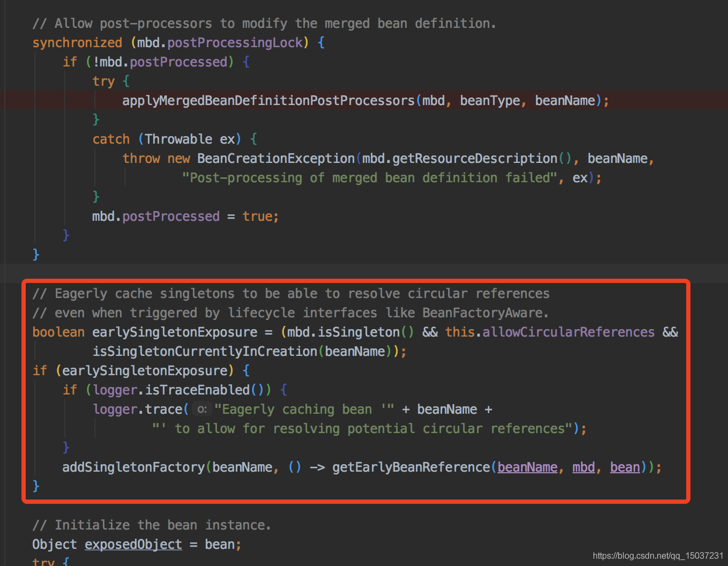Click the true value assigned to mbd.postProcessed

tap(257, 217)
